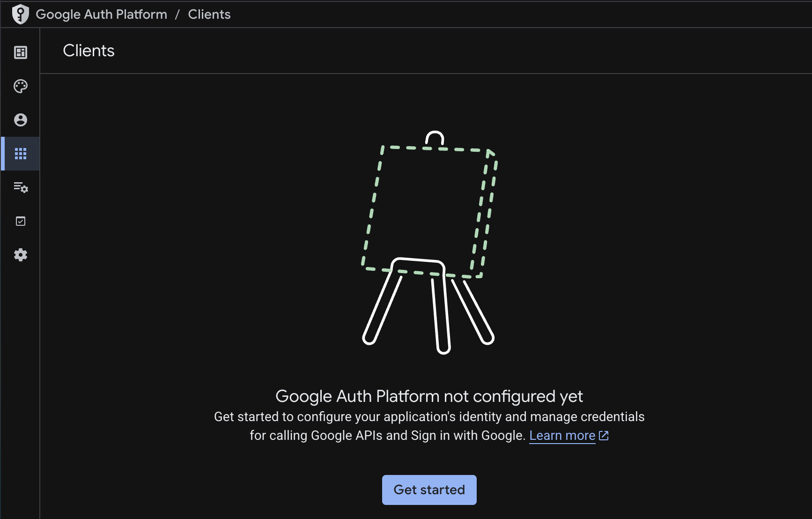Image resolution: width=812 pixels, height=519 pixels.
Task: Open the Data Access list-settings icon
Action: coord(21,187)
